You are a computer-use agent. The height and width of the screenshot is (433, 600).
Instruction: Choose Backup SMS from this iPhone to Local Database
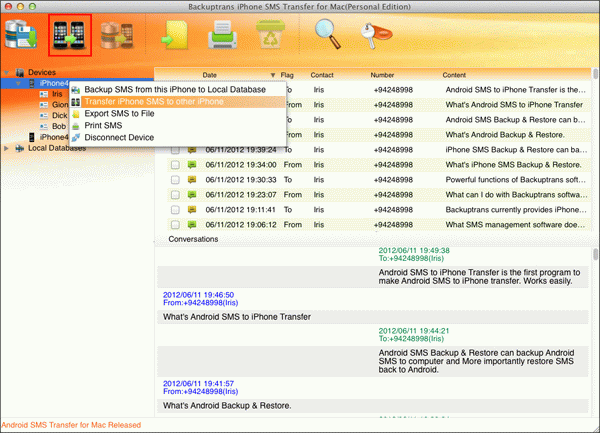(x=178, y=90)
